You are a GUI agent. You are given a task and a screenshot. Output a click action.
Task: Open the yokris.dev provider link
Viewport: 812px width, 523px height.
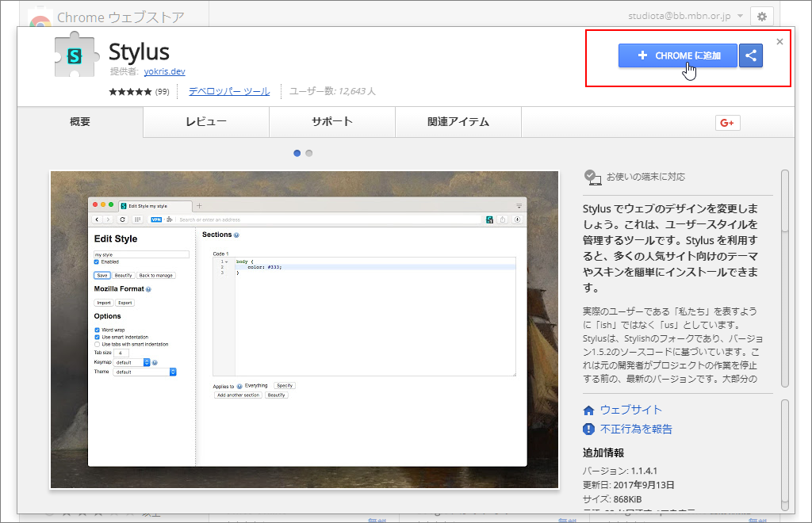click(x=165, y=71)
